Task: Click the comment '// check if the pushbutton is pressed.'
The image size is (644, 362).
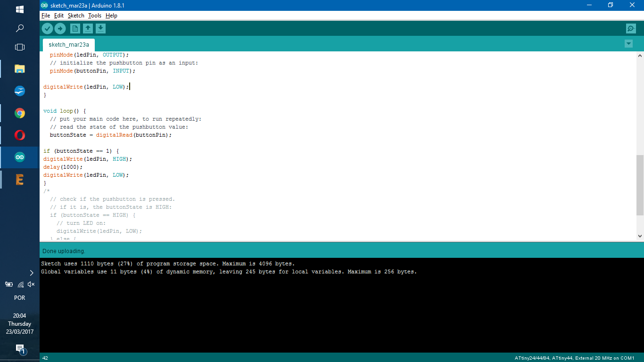Action: pos(112,199)
